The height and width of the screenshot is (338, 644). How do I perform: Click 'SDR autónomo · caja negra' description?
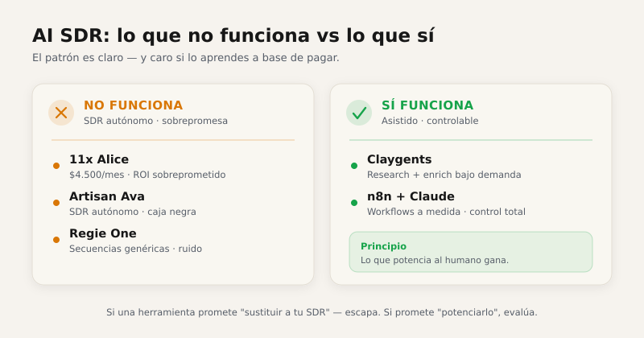(x=133, y=212)
